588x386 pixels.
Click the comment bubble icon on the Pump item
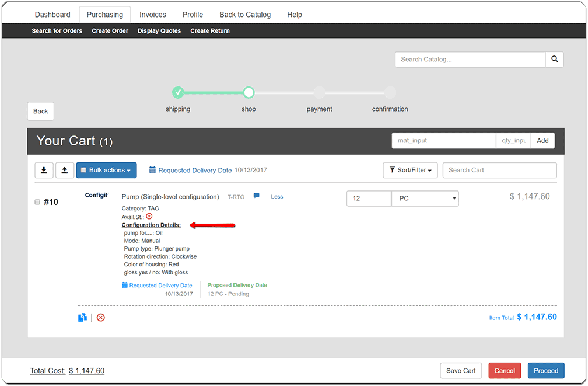click(256, 197)
